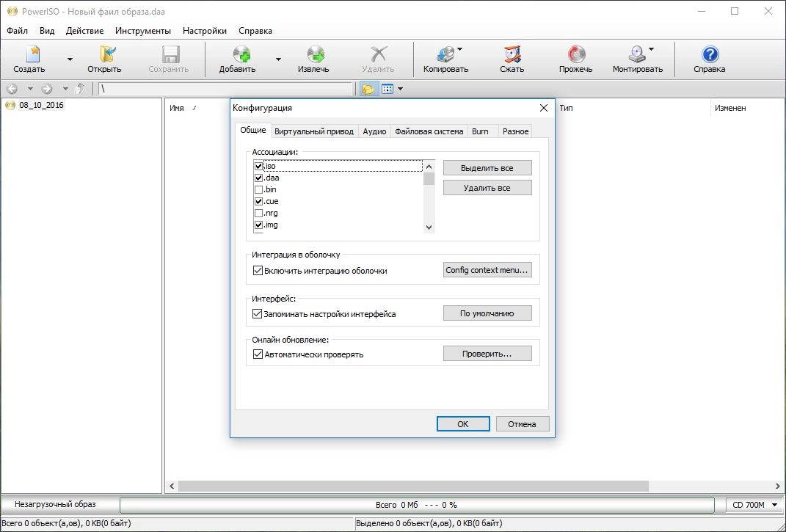Click the Удалить toolbar icon
The image size is (786, 532).
tap(379, 54)
